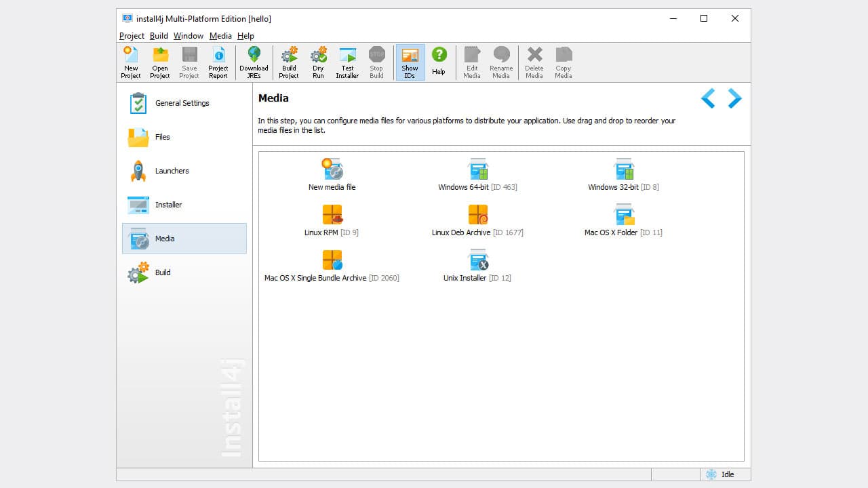Click the Download JREs toolbar icon
868x488 pixels.
(254, 62)
